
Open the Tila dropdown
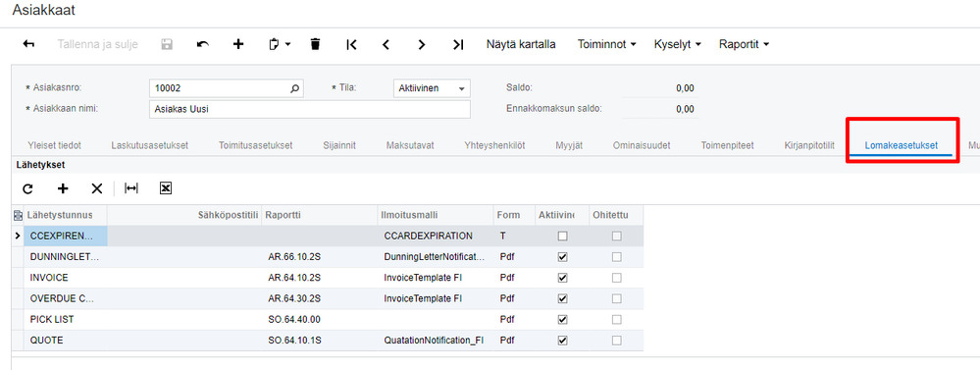pos(462,88)
